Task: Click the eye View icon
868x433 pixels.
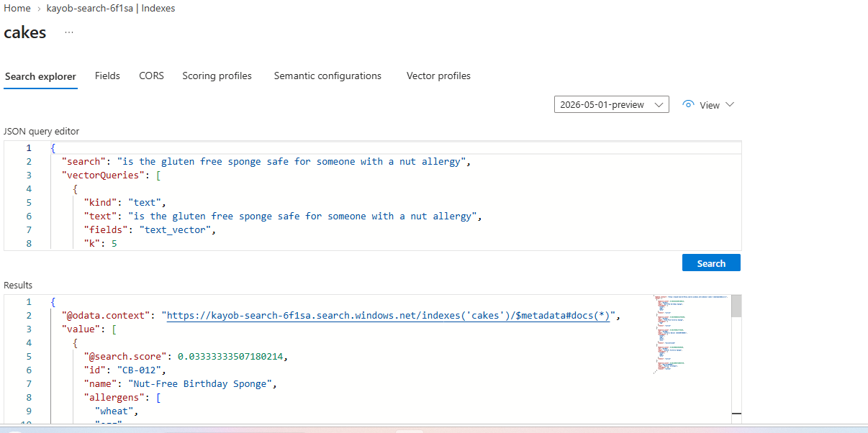Action: tap(688, 104)
